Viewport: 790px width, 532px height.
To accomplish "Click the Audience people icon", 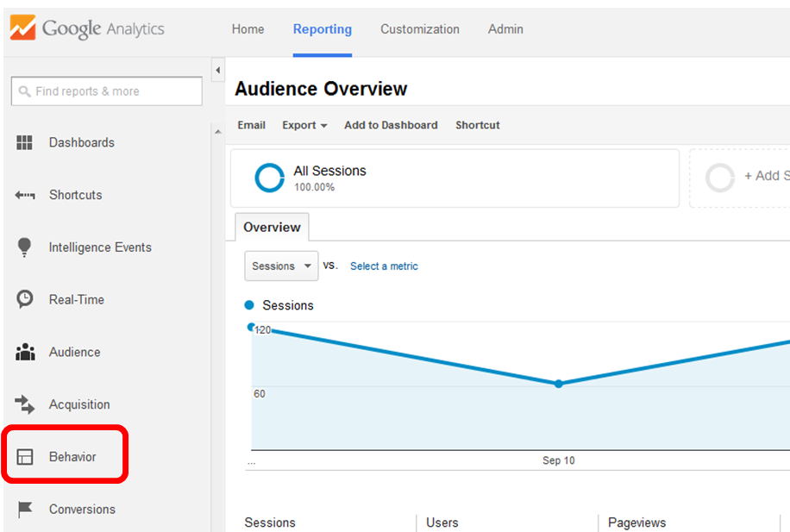I will 25,353.
